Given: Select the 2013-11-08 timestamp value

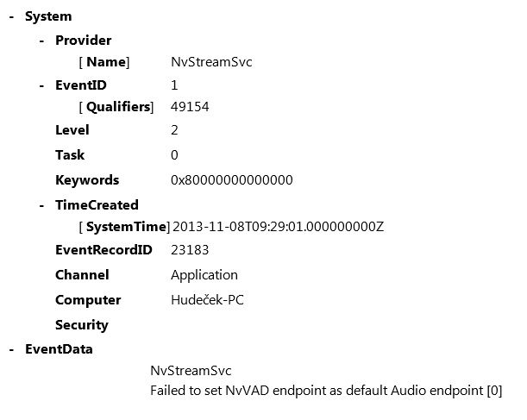Looking at the screenshot, I should click(x=279, y=227).
